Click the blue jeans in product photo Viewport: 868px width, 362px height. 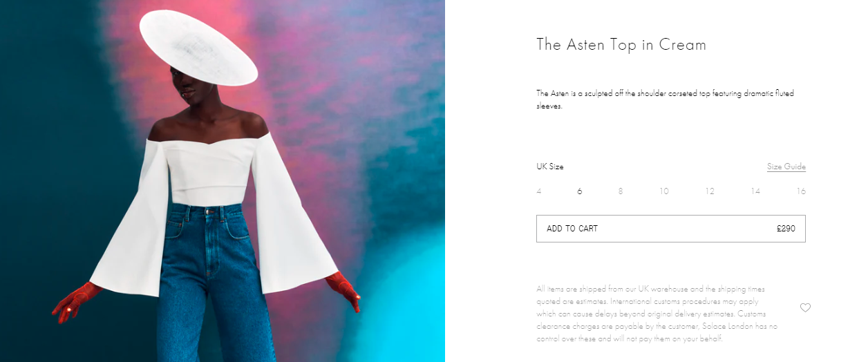[x=214, y=283]
